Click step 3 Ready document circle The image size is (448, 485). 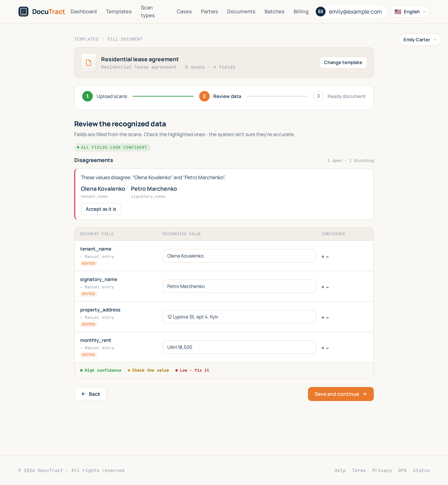click(318, 96)
